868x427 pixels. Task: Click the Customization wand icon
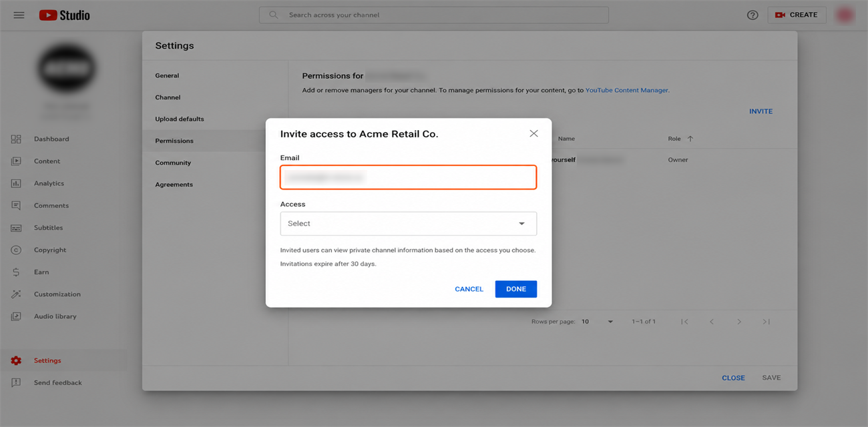tap(16, 294)
